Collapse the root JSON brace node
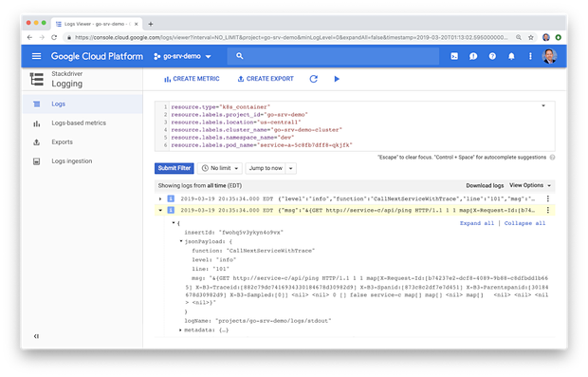The image size is (588, 377). point(174,223)
